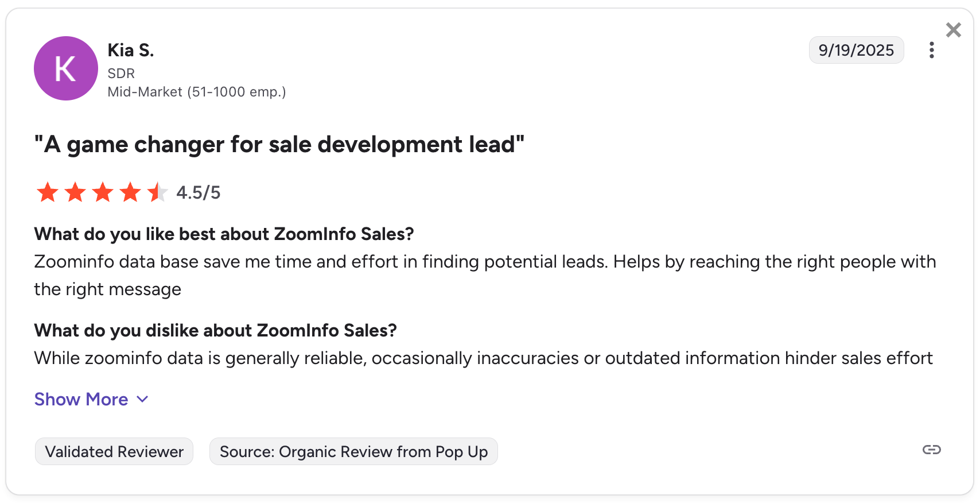This screenshot has height=503, width=980.
Task: Click the copy review link icon
Action: (931, 450)
